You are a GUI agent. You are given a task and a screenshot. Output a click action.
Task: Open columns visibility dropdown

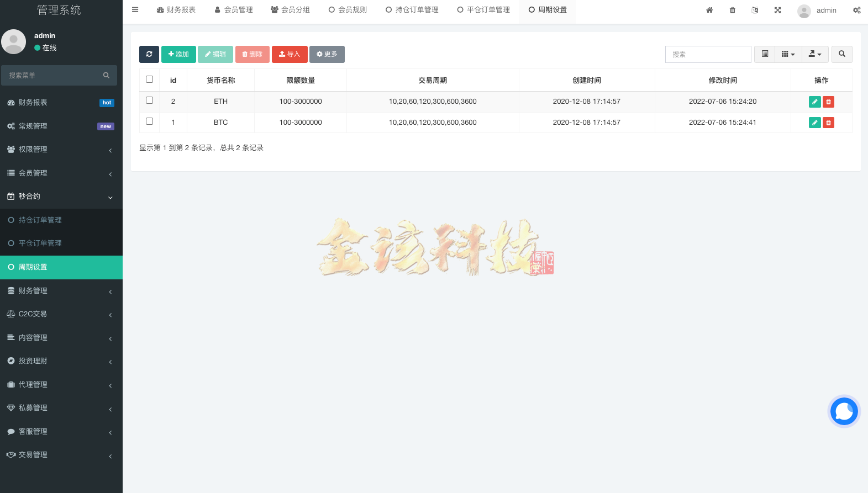pos(788,54)
